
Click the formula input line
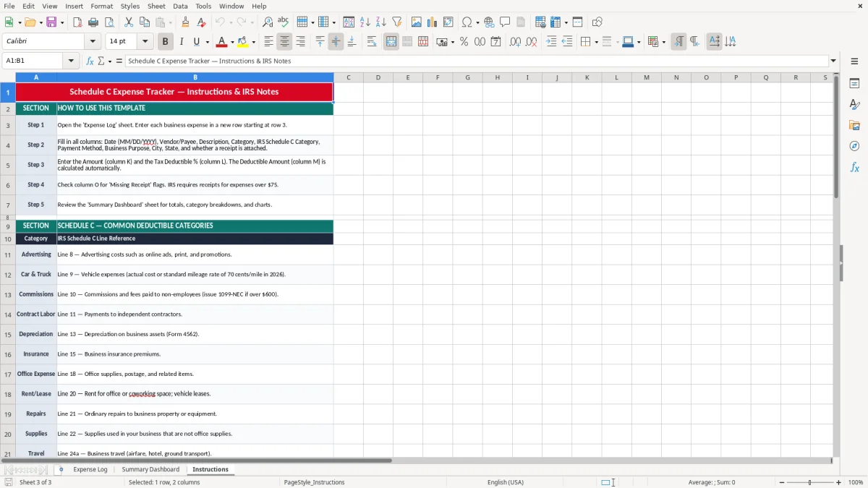[477, 61]
